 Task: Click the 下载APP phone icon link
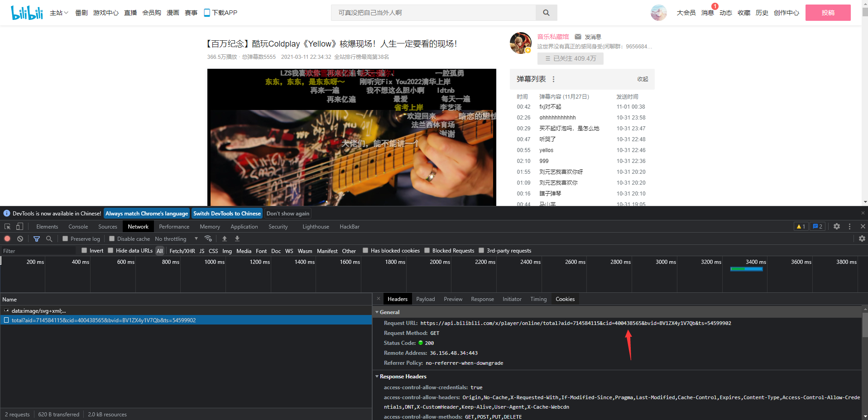click(221, 13)
